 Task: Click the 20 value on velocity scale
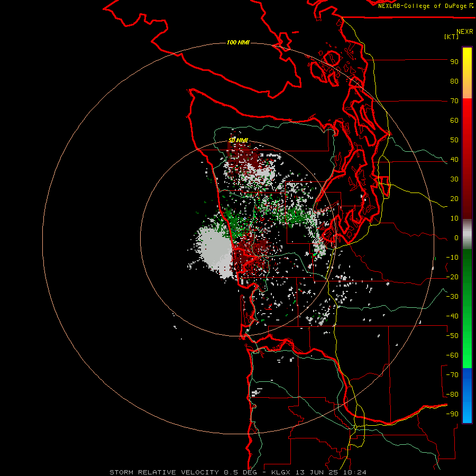[454, 199]
